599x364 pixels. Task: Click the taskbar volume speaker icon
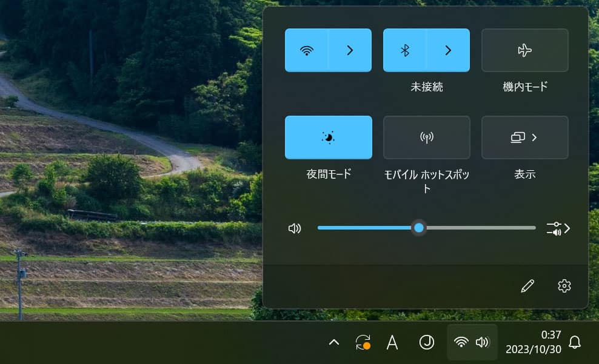point(483,342)
